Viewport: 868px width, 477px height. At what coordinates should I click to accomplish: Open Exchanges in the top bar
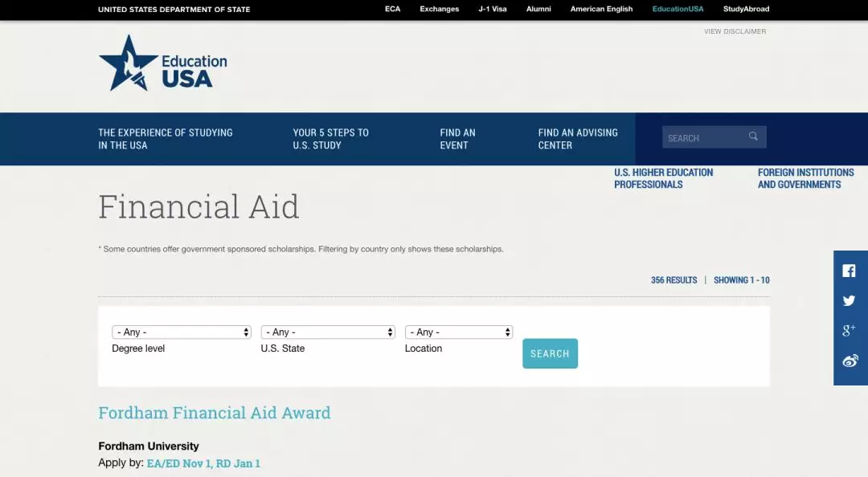point(440,9)
